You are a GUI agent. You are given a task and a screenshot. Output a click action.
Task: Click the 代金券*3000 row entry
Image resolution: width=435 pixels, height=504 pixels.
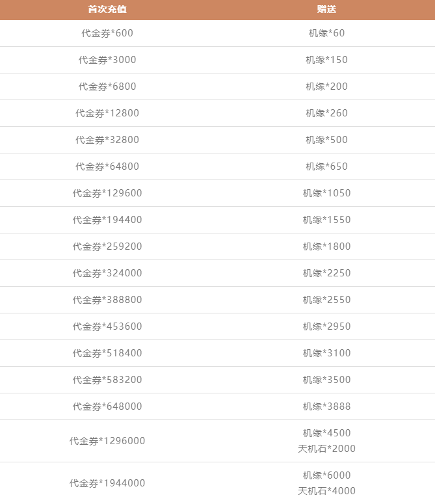107,60
